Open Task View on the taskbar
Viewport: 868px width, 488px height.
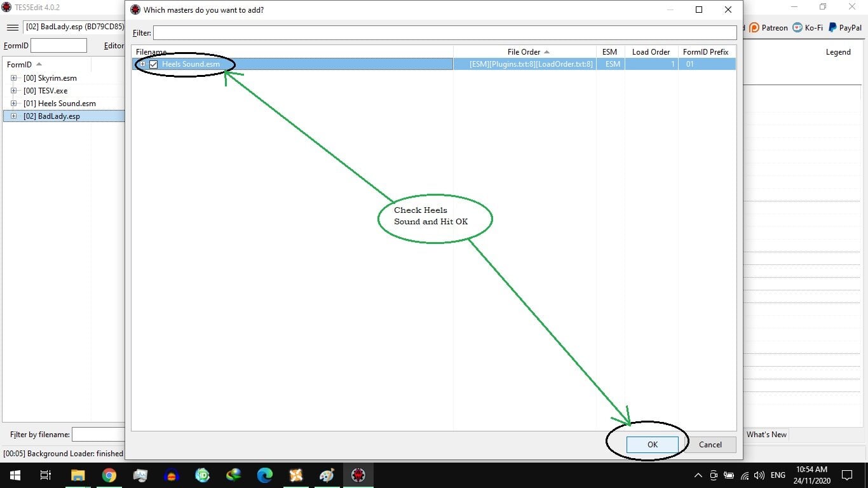(x=46, y=475)
